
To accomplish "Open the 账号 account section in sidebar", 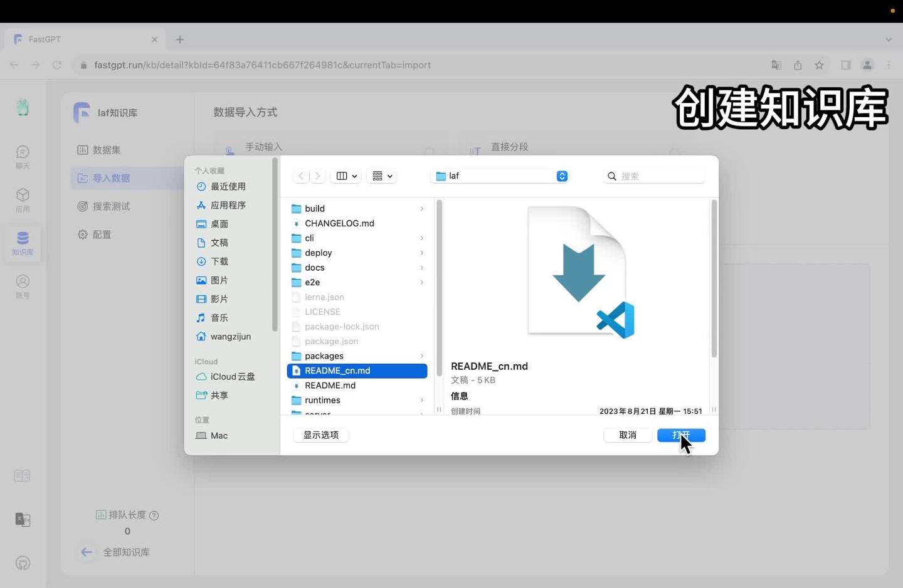I will coord(23,288).
